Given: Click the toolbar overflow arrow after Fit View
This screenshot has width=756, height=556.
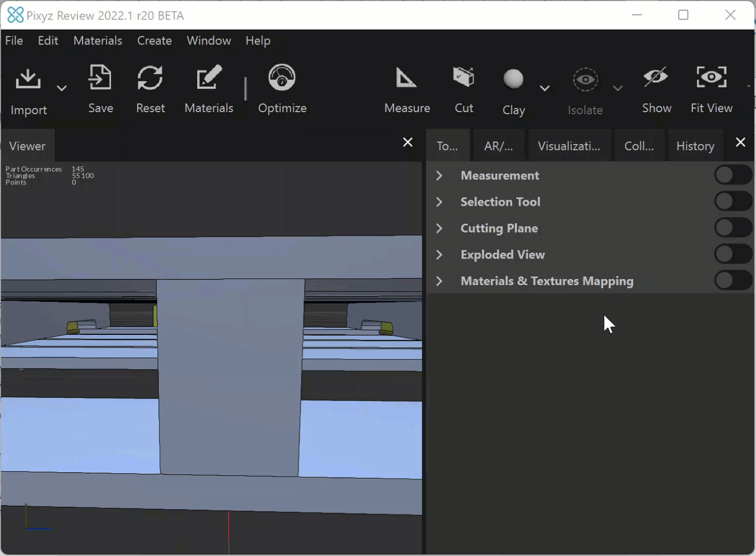Looking at the screenshot, I should 748,86.
